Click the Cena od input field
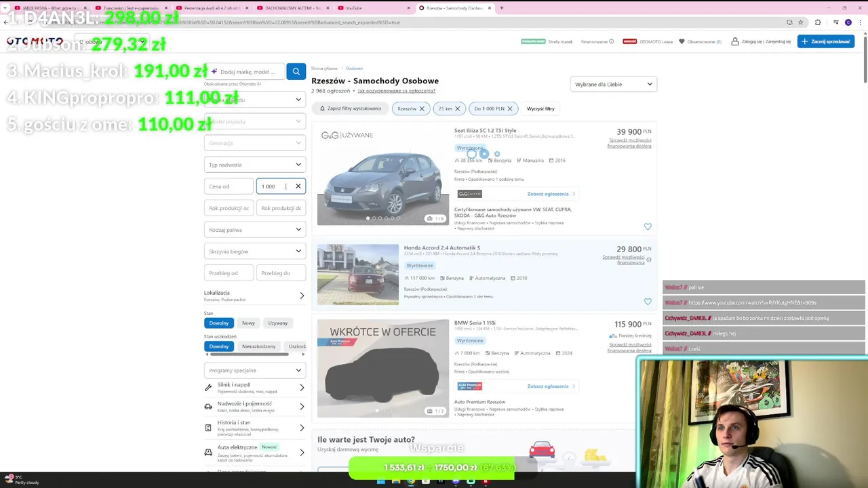 [x=229, y=186]
